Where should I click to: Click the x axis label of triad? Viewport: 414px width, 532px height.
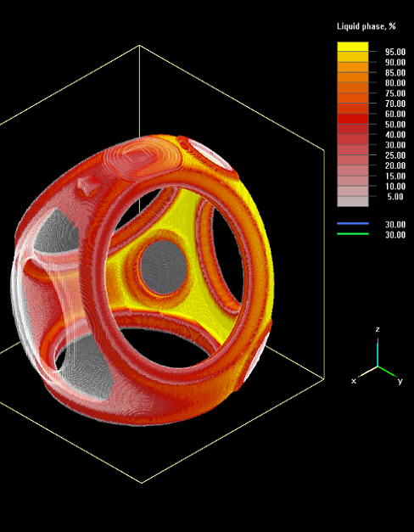[x=354, y=381]
